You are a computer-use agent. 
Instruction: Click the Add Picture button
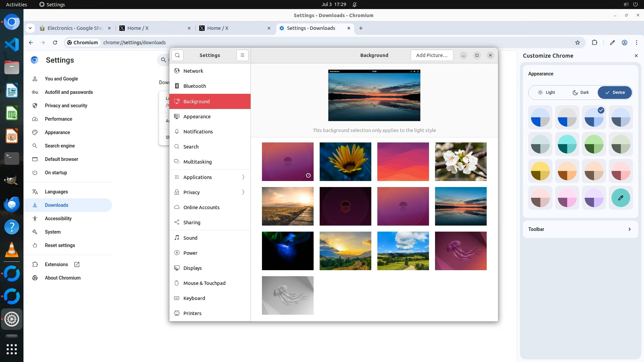tap(432, 55)
